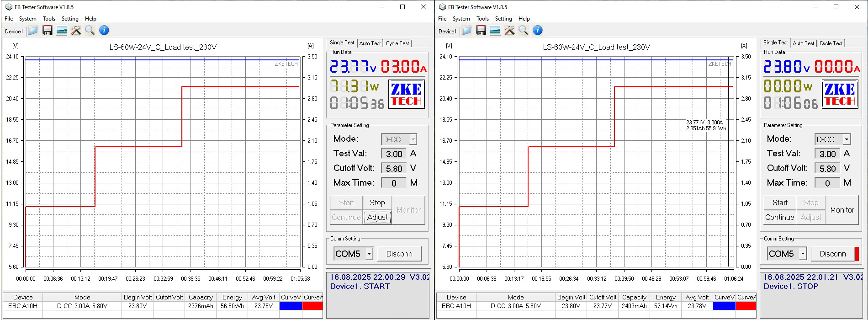The image size is (868, 320).
Task: Click the open folder icon in left window toolbar
Action: 33,31
